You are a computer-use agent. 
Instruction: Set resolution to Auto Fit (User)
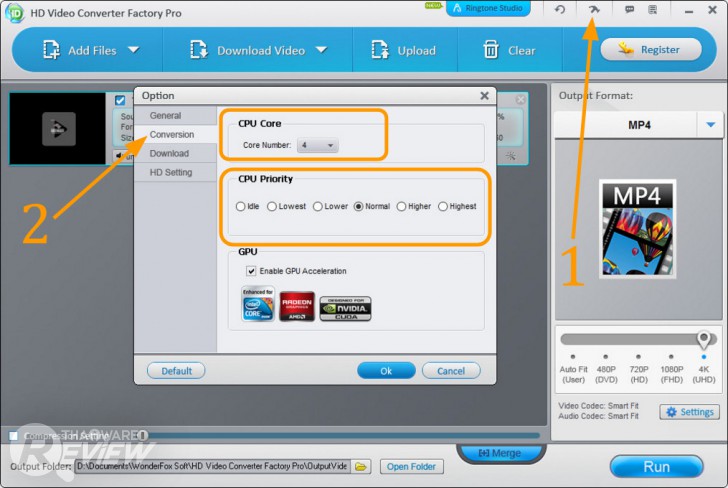[x=573, y=370]
